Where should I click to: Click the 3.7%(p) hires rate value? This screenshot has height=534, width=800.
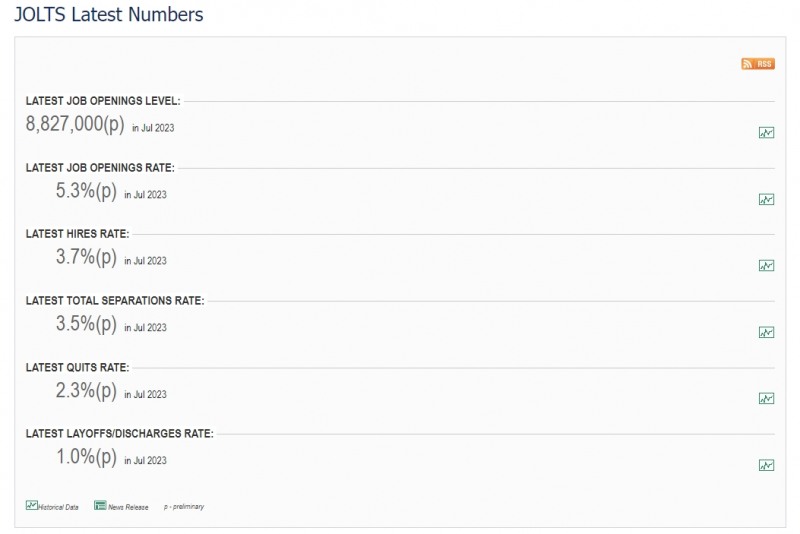(x=86, y=257)
